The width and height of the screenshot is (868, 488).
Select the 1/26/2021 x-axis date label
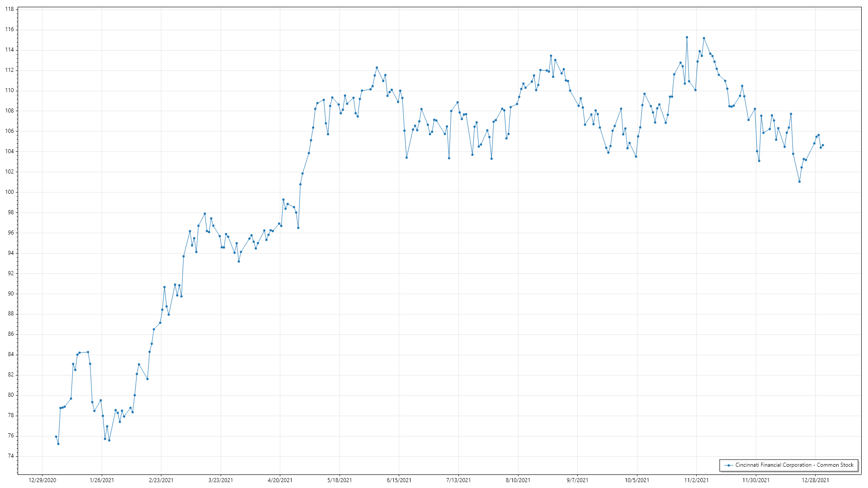tap(102, 480)
